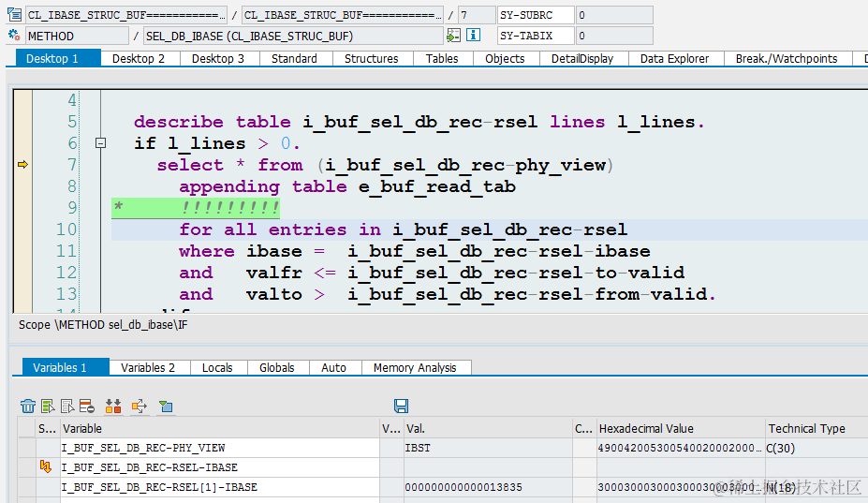Click the hex value starting 4900420053
868x503 pixels.
click(x=681, y=448)
